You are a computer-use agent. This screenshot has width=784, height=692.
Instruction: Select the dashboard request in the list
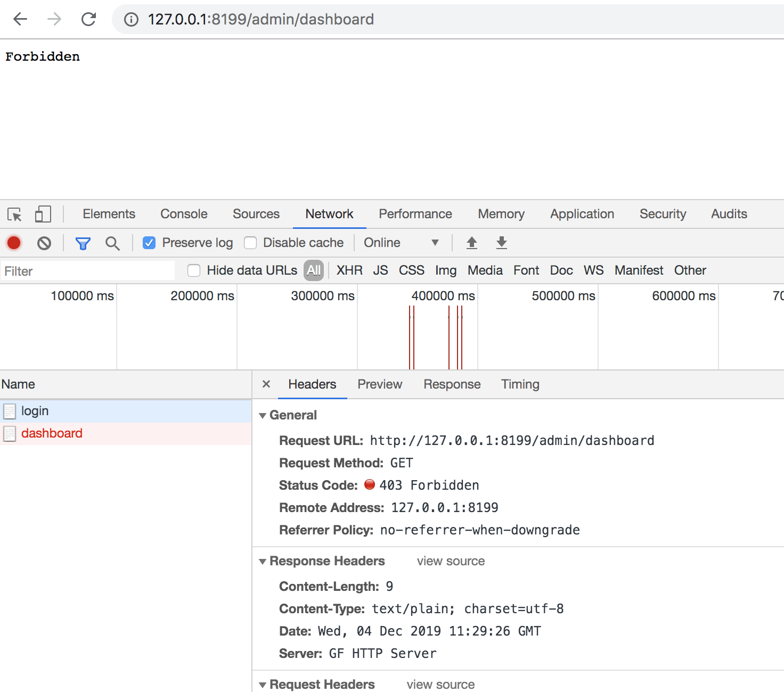click(52, 433)
